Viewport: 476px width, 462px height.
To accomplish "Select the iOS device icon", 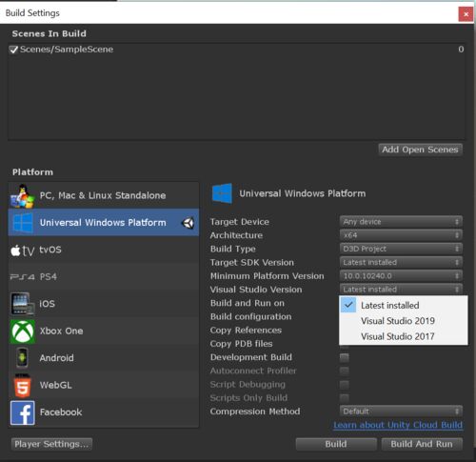I will [x=22, y=304].
